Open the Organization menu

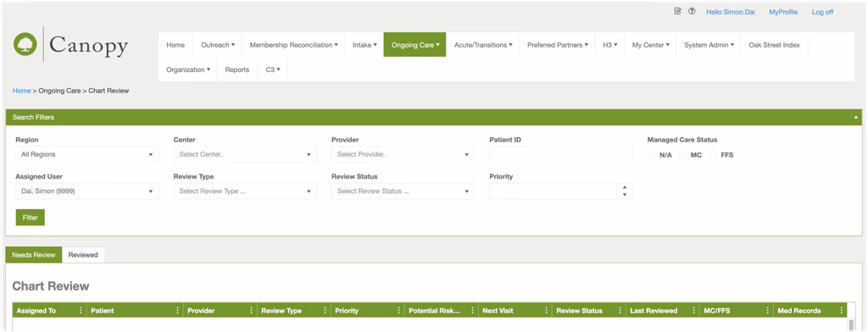188,69
